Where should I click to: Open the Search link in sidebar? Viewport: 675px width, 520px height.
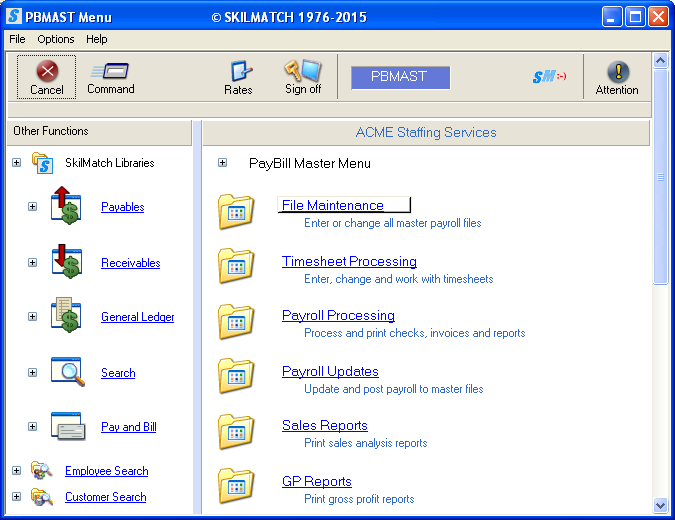tap(118, 373)
